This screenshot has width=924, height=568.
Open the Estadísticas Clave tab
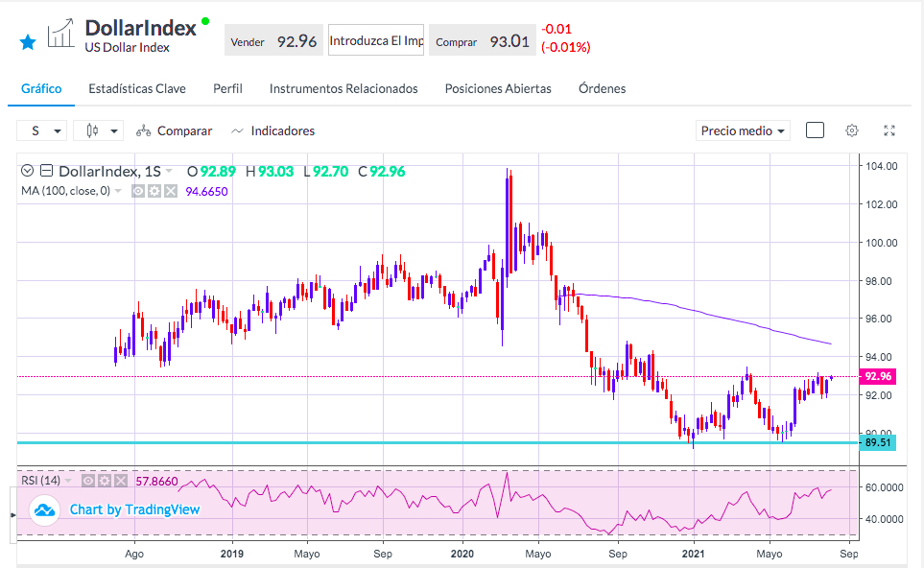click(x=136, y=88)
